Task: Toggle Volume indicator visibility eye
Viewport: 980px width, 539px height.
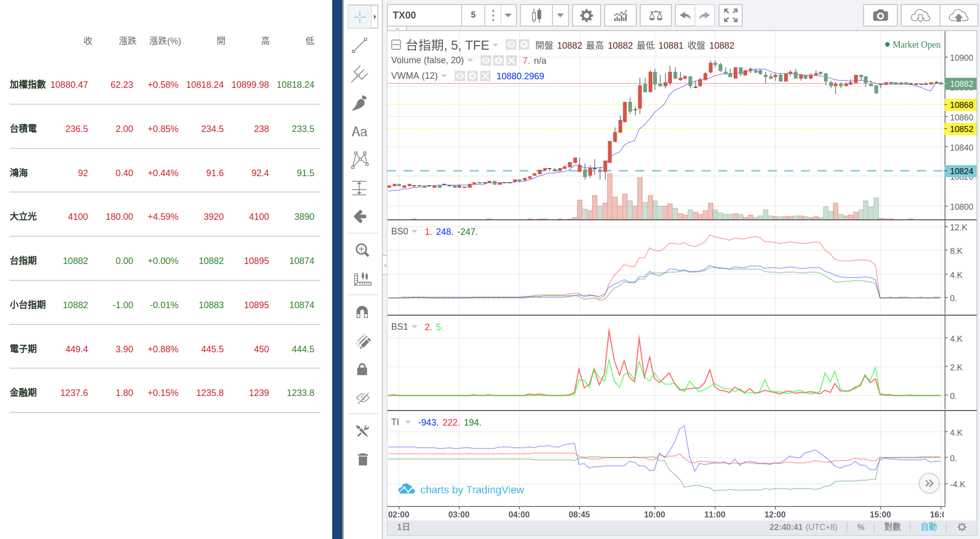Action: pos(486,61)
